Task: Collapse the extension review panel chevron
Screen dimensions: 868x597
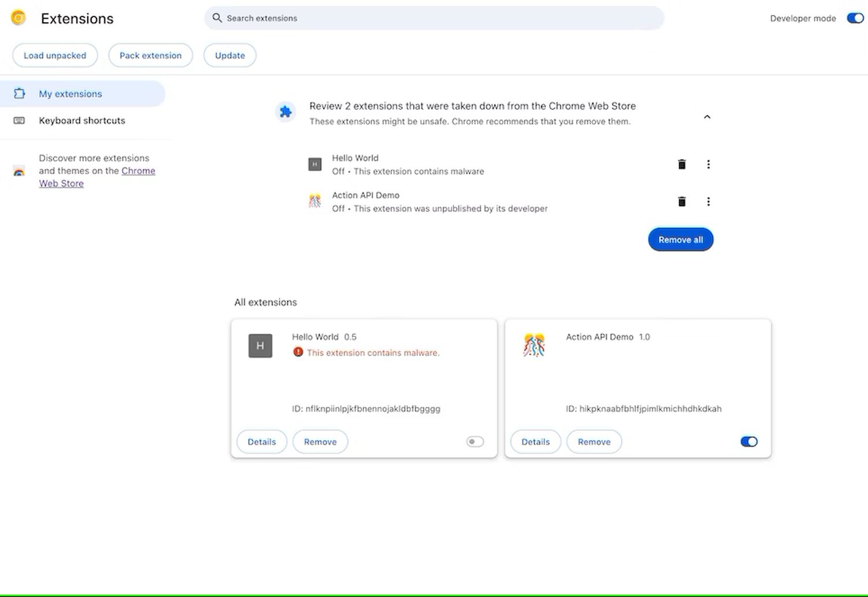Action: click(707, 117)
